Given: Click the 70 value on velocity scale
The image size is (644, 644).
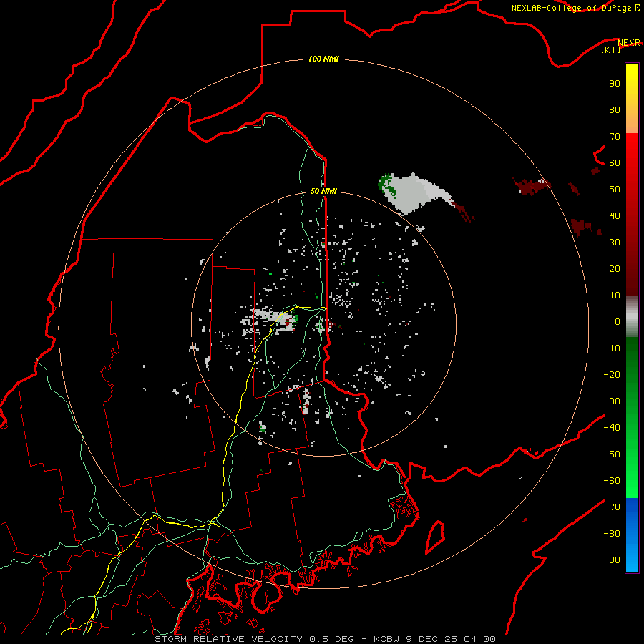Looking at the screenshot, I should click(x=615, y=137).
